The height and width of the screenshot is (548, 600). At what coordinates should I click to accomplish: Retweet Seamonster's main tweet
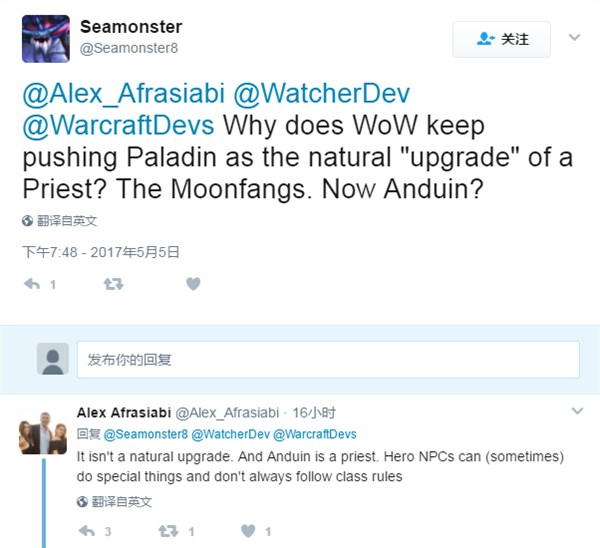[113, 284]
